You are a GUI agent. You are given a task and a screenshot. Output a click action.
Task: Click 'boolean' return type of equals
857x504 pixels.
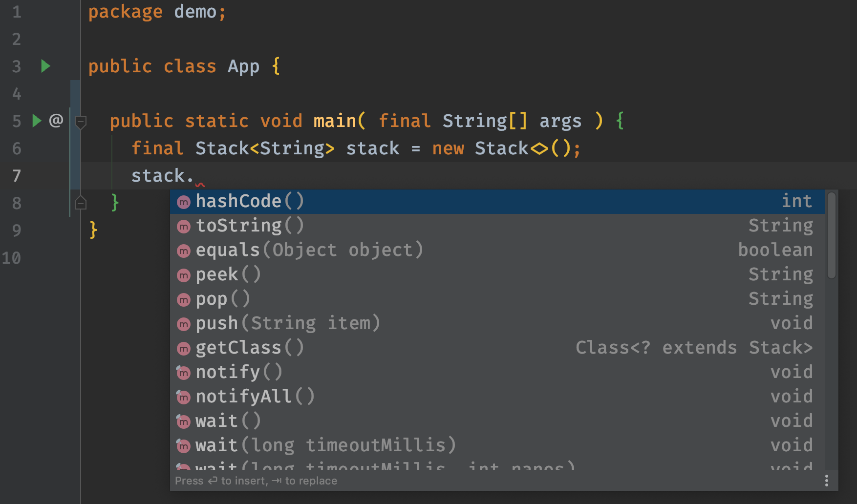click(x=775, y=250)
